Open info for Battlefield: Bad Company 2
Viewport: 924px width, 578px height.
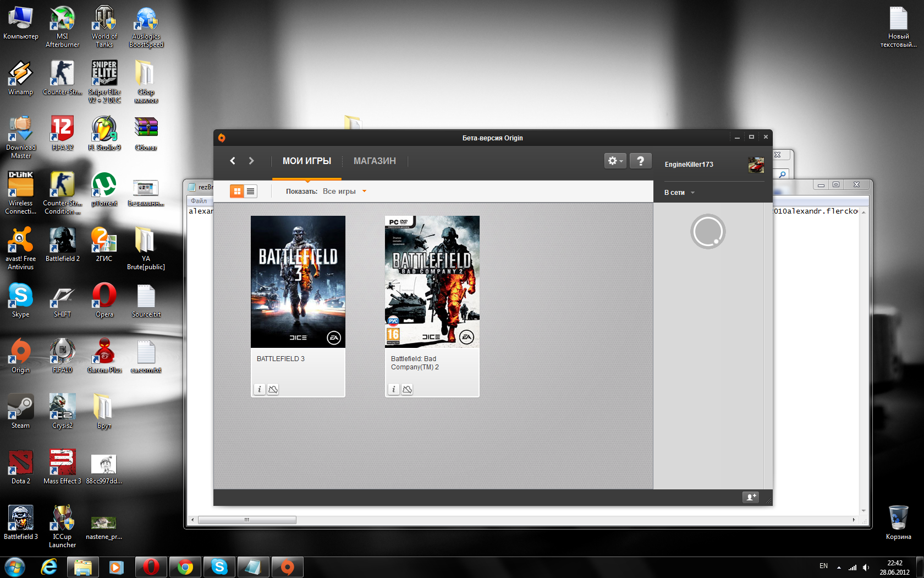pos(394,389)
